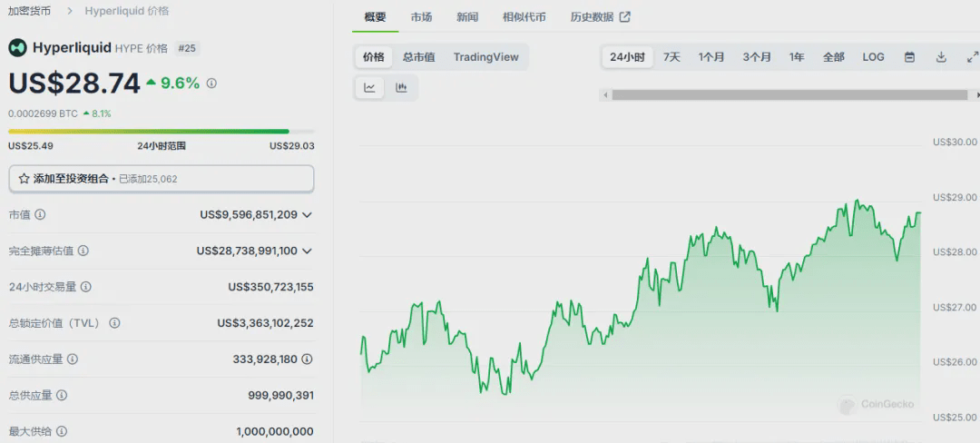Open info icon beside 最大供给
980x443 pixels.
[x=62, y=432]
